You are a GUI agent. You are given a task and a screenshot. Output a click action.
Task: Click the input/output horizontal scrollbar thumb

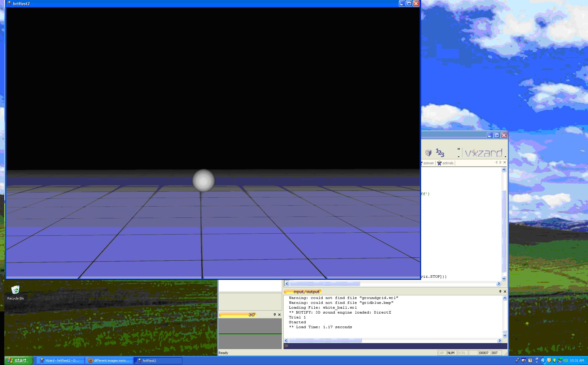[x=325, y=340]
